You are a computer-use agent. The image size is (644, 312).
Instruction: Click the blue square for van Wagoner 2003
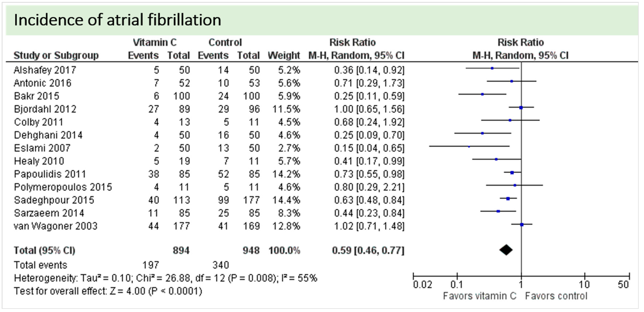point(522,225)
